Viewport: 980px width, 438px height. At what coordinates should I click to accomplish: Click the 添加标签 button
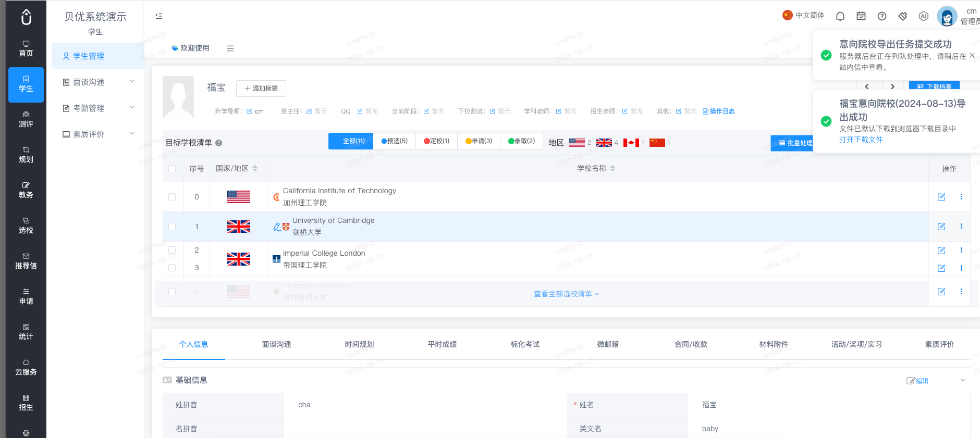(x=261, y=89)
